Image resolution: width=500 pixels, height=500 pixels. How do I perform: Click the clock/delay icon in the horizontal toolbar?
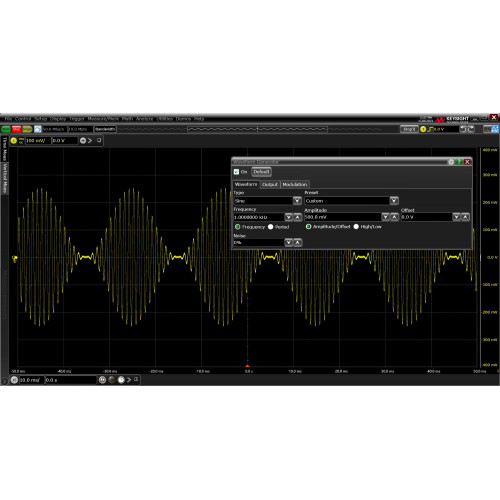tap(121, 380)
